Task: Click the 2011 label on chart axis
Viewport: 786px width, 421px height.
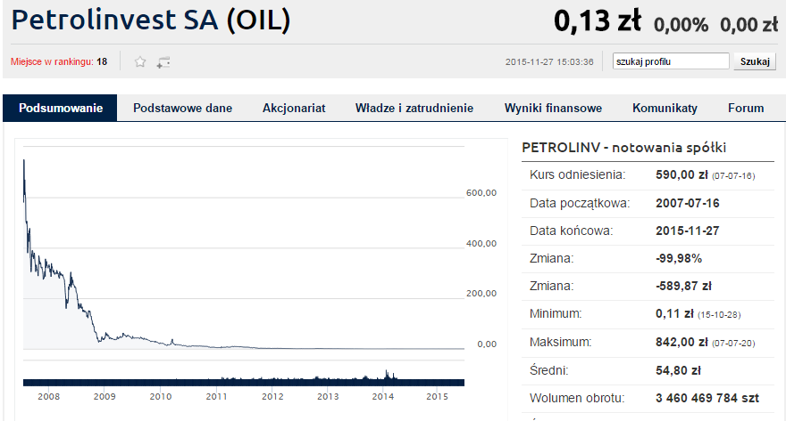Action: point(217,396)
